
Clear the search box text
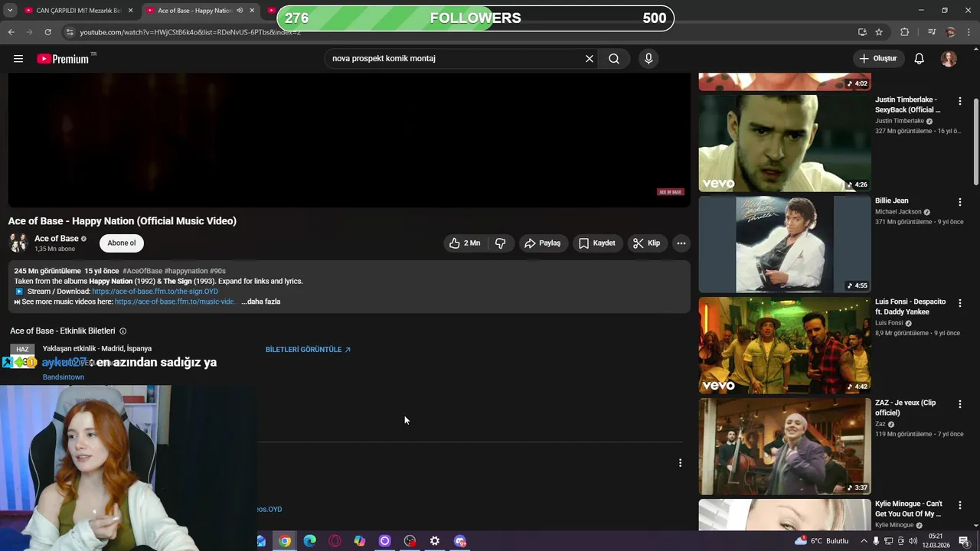(x=590, y=59)
